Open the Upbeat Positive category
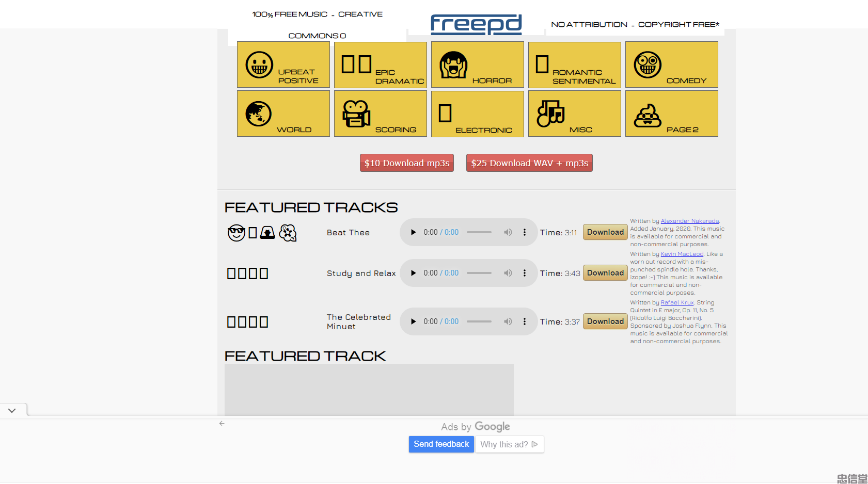868x484 pixels. [283, 64]
